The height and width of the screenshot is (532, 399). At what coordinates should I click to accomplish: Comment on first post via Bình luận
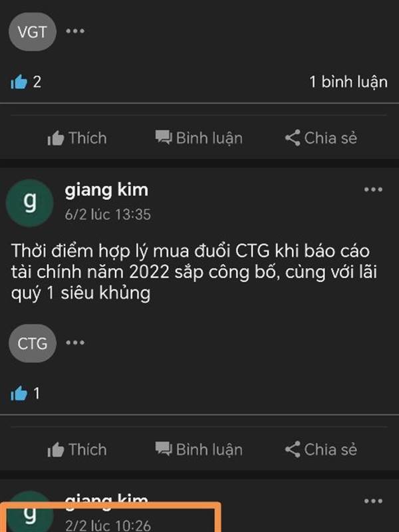[199, 138]
